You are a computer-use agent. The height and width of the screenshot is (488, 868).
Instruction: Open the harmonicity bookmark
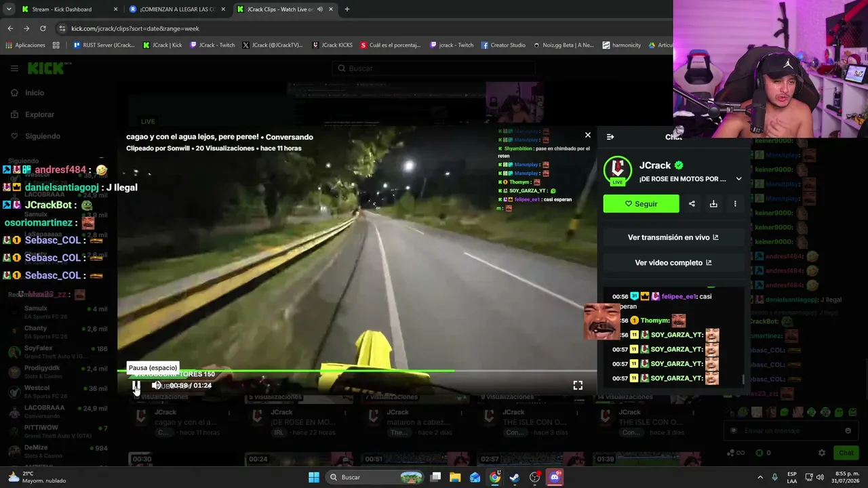point(622,45)
